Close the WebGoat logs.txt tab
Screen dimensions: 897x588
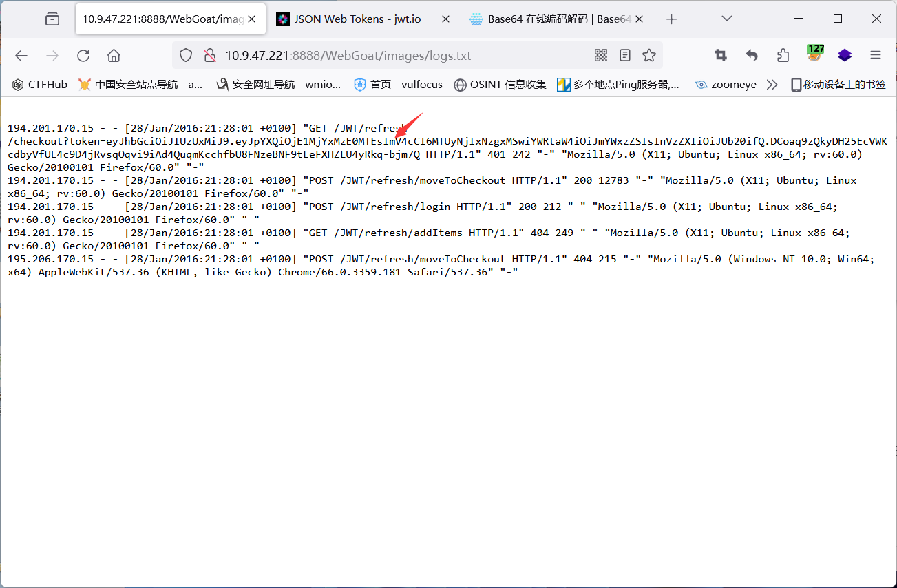(x=253, y=19)
